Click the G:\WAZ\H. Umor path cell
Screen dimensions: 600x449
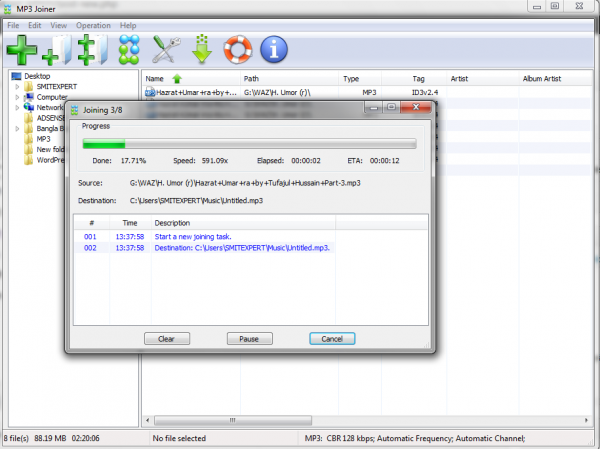277,92
